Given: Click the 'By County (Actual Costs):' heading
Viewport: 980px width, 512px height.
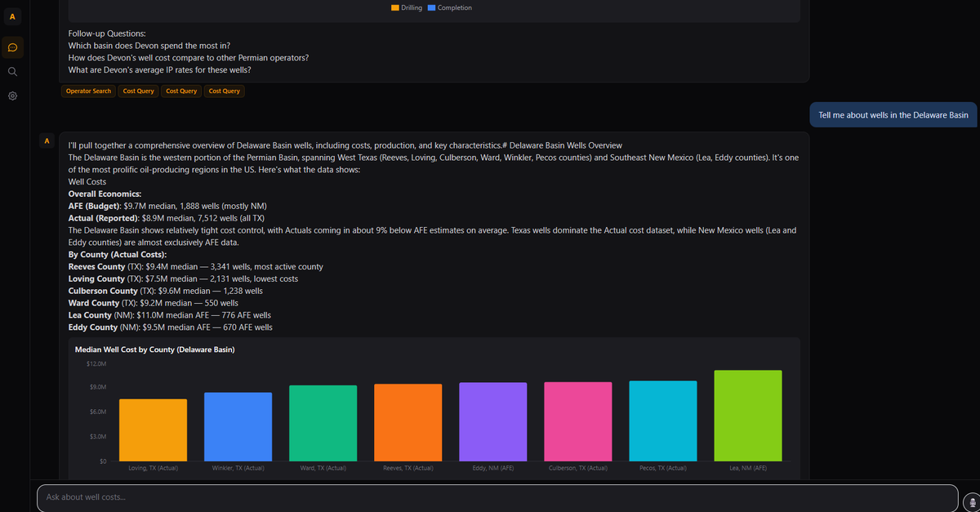Looking at the screenshot, I should tap(118, 255).
